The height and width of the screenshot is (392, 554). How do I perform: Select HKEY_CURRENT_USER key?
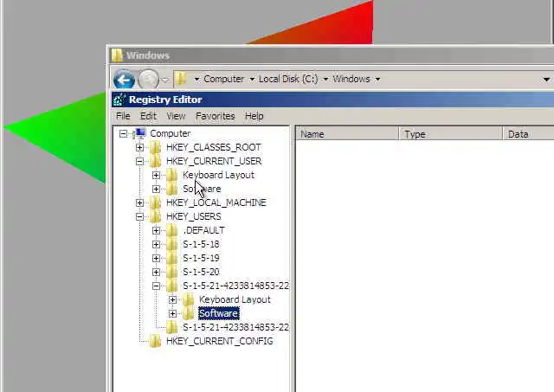(x=214, y=161)
